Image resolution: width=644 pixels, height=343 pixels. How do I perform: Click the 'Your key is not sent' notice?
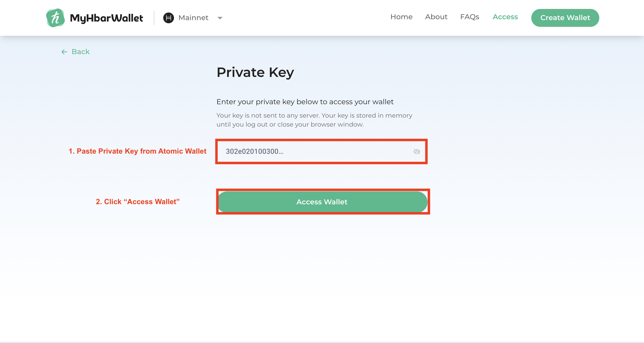(x=314, y=120)
